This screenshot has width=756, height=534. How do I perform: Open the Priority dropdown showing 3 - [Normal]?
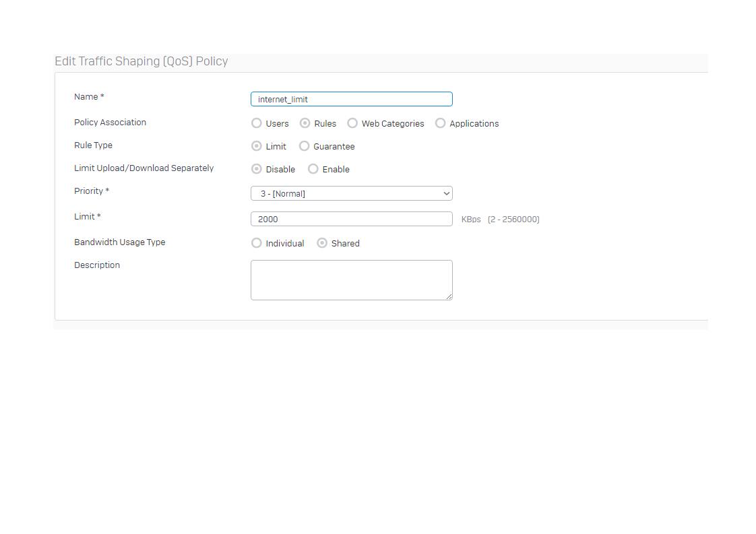352,193
